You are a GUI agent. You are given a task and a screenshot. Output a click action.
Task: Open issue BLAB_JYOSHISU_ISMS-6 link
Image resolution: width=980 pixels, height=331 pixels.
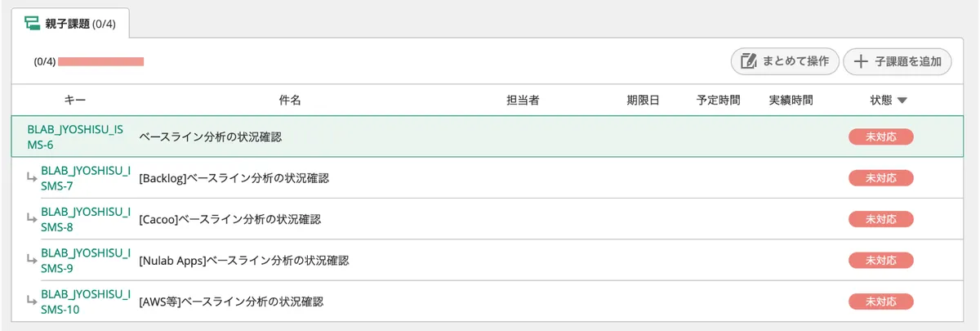pyautogui.click(x=75, y=136)
